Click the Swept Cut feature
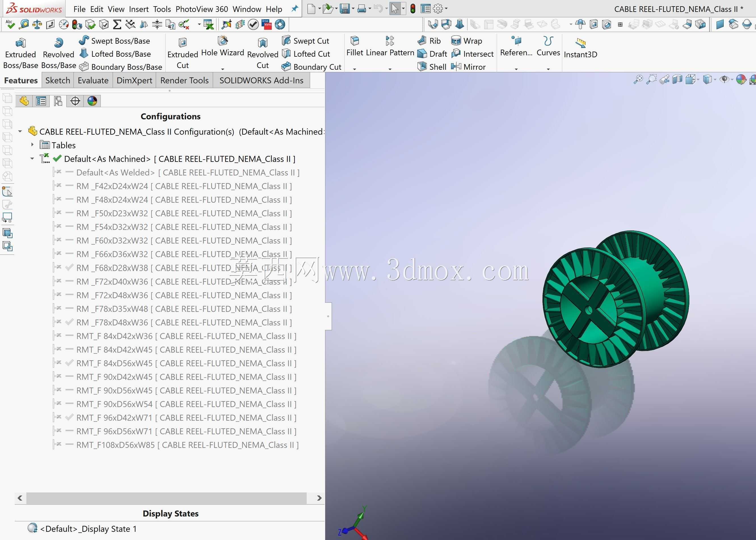The width and height of the screenshot is (756, 540). 305,41
